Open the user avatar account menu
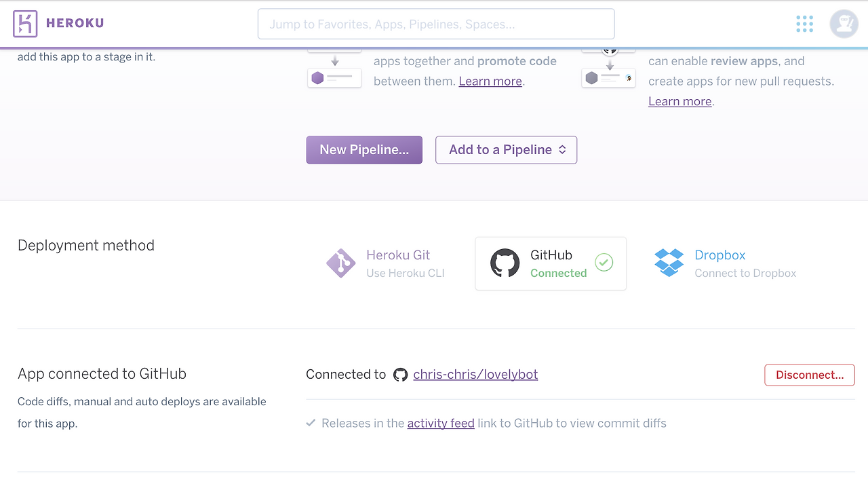 844,24
